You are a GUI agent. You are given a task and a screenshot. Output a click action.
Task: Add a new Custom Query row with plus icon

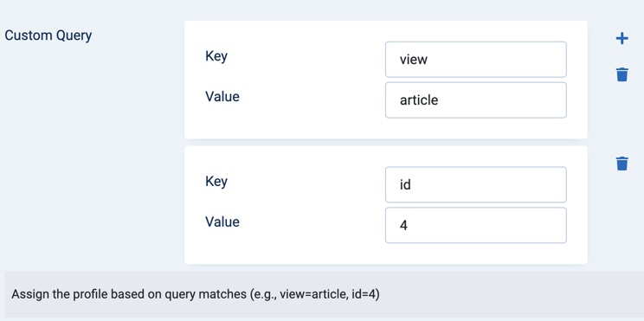tap(621, 39)
